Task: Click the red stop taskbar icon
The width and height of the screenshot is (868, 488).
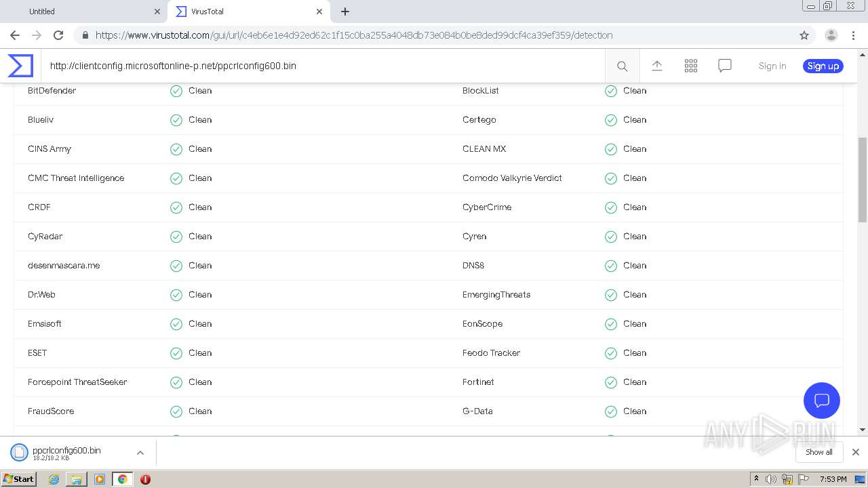Action: [x=145, y=479]
